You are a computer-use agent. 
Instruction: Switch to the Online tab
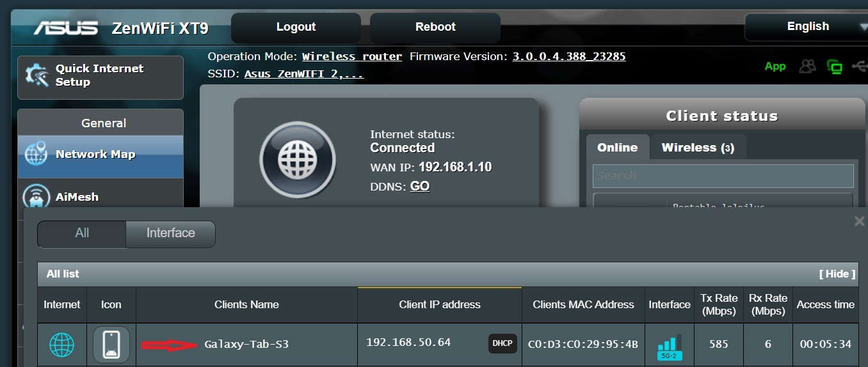pos(617,148)
